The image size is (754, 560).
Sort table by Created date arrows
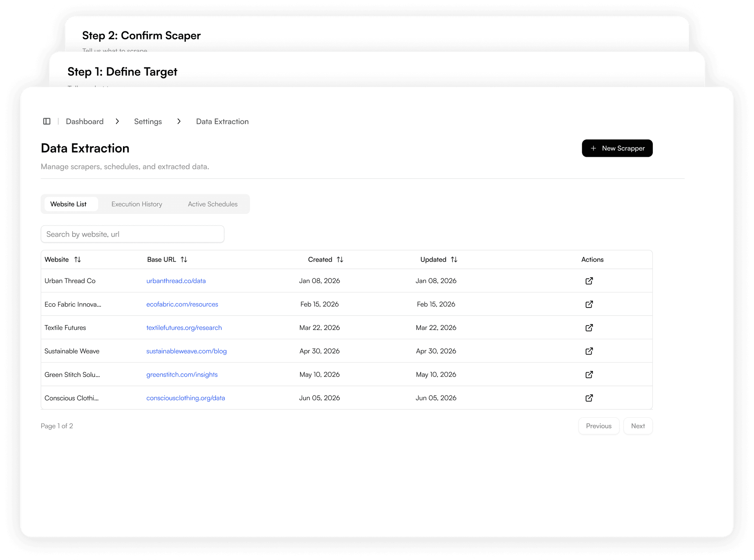pyautogui.click(x=340, y=260)
